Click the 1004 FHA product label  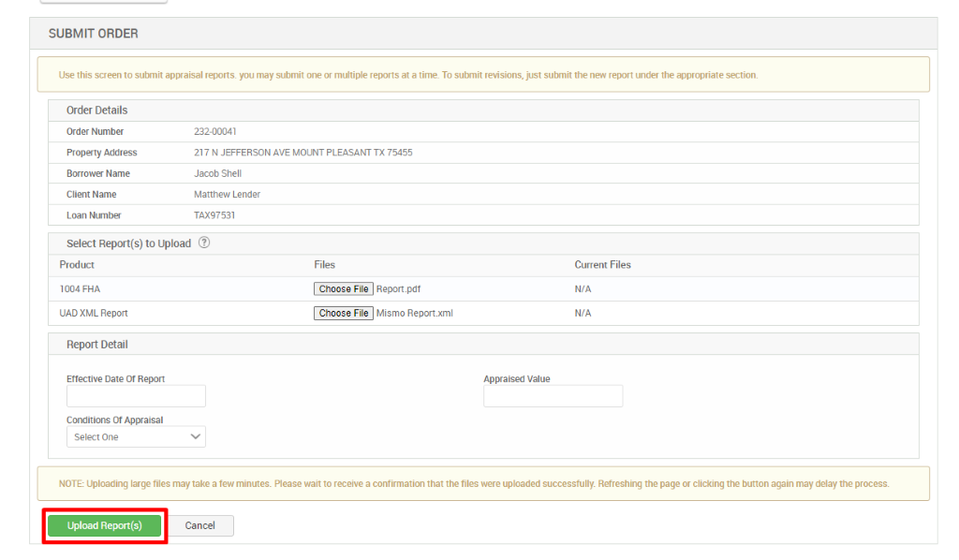80,288
